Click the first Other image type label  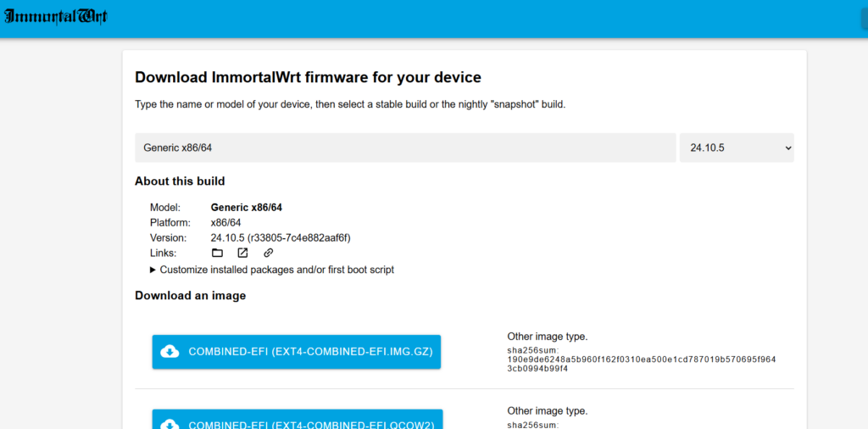click(547, 337)
